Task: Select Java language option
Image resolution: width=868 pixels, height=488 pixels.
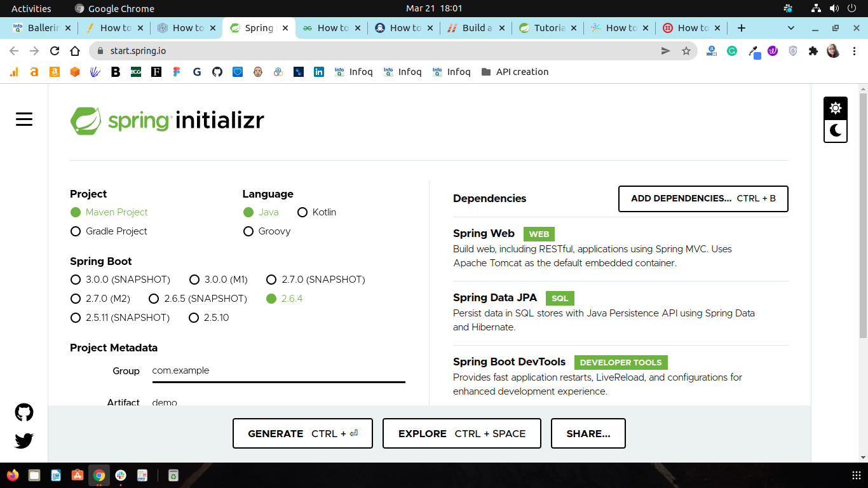Action: (x=261, y=212)
